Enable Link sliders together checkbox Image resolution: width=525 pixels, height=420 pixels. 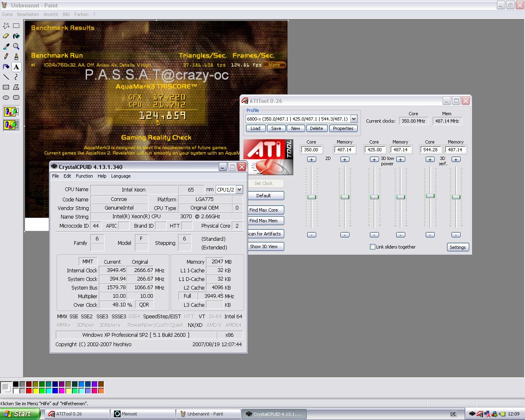pyautogui.click(x=372, y=247)
